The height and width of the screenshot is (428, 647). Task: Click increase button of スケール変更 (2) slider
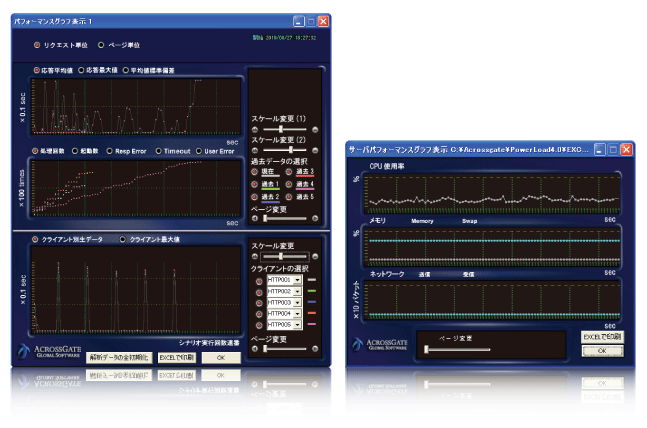point(315,150)
